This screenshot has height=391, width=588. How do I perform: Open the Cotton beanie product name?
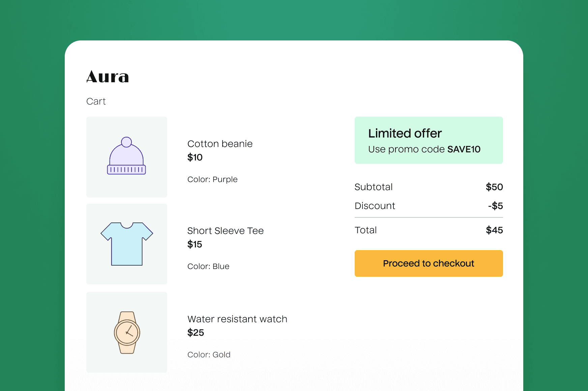(220, 144)
